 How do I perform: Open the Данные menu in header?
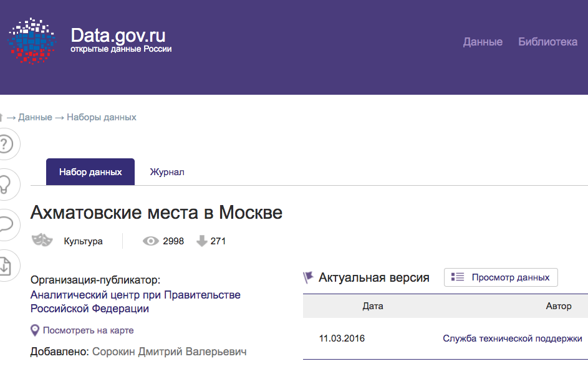pos(483,42)
